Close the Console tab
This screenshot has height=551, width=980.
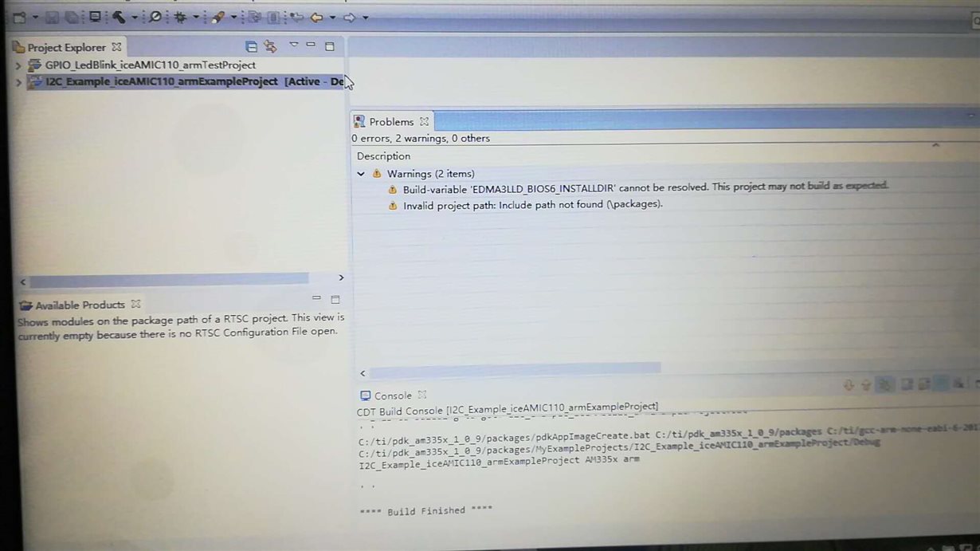pos(422,395)
